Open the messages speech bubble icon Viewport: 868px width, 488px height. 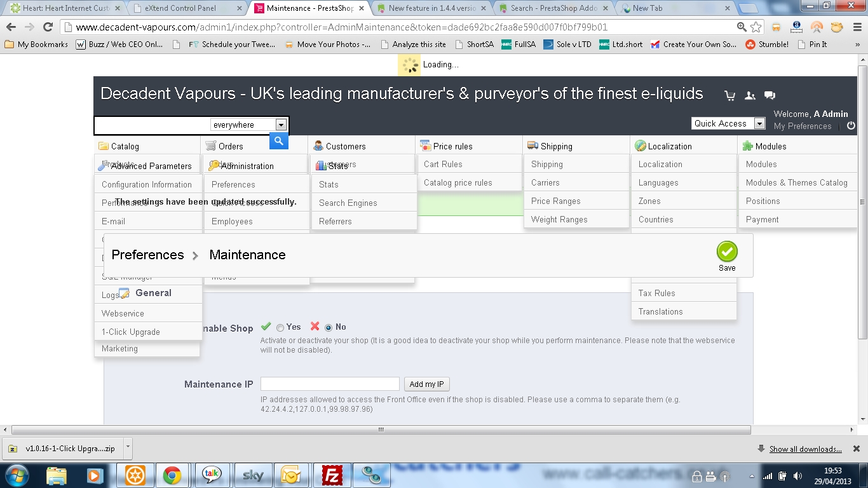[770, 96]
